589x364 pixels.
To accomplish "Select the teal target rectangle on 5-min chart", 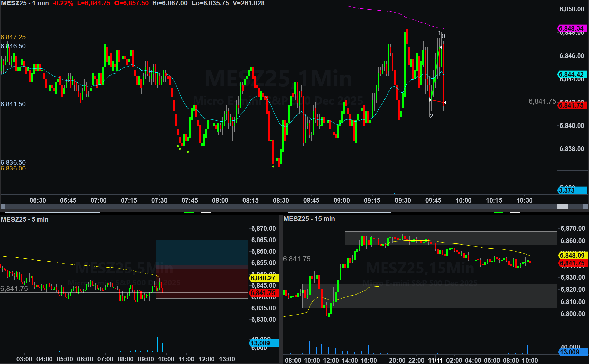I will click(202, 252).
